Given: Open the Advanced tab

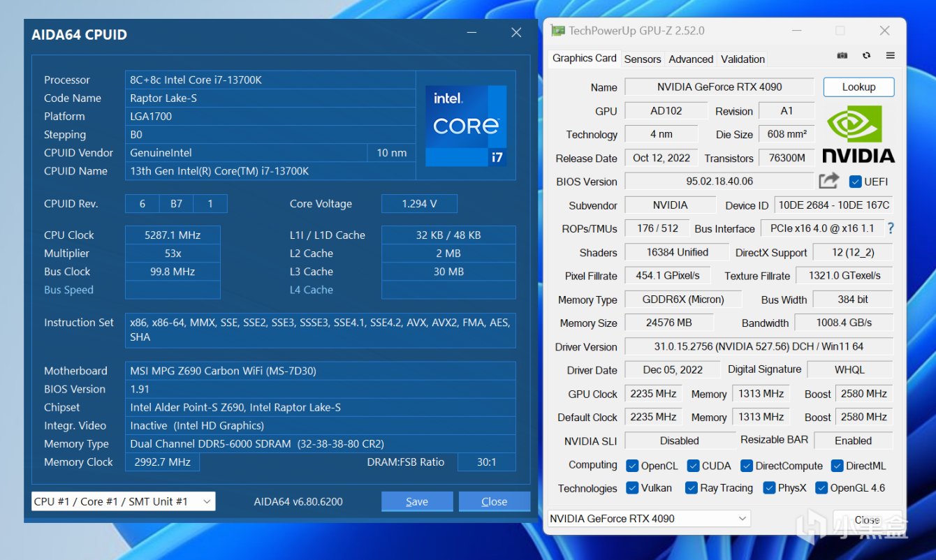Looking at the screenshot, I should pos(691,59).
